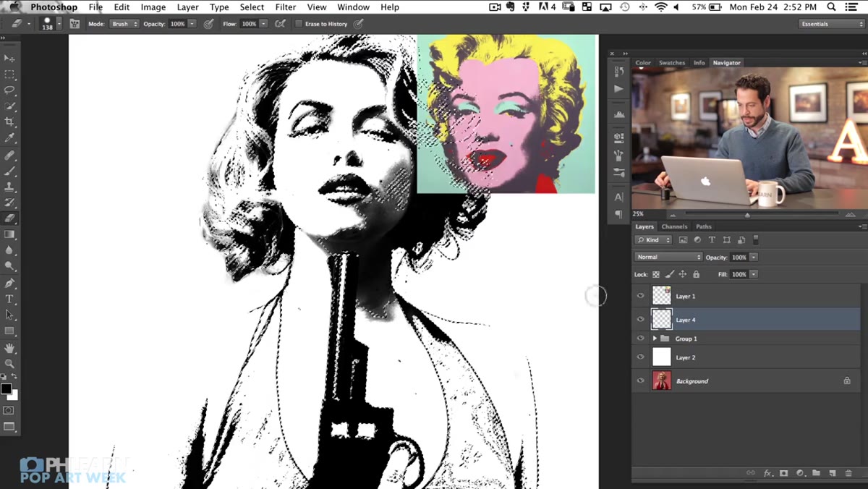Open the History panel icon

tap(618, 71)
